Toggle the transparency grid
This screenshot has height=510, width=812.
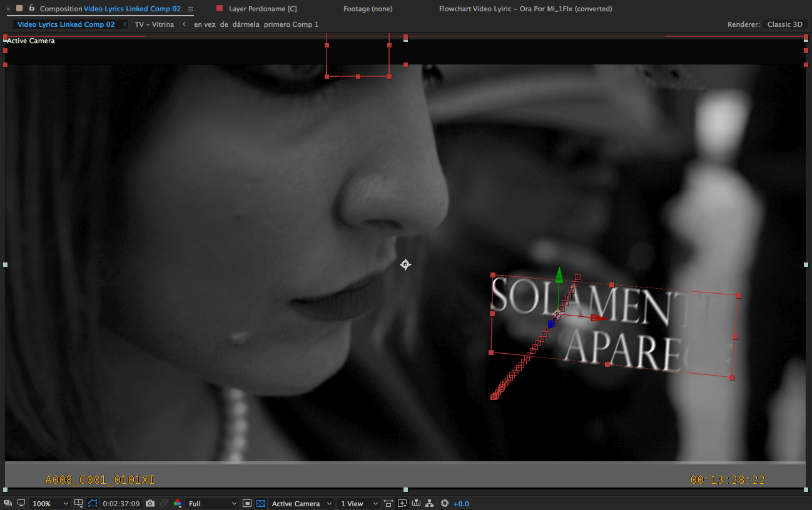pos(261,503)
